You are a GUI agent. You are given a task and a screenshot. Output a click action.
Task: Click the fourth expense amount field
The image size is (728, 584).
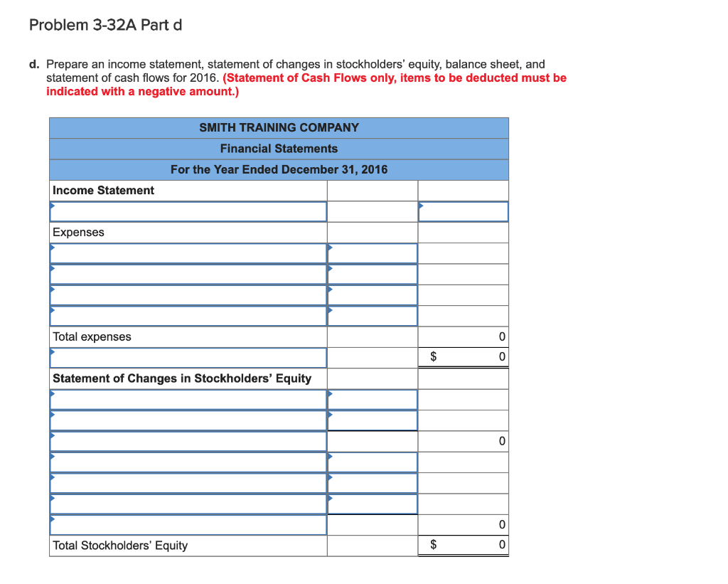click(x=372, y=315)
